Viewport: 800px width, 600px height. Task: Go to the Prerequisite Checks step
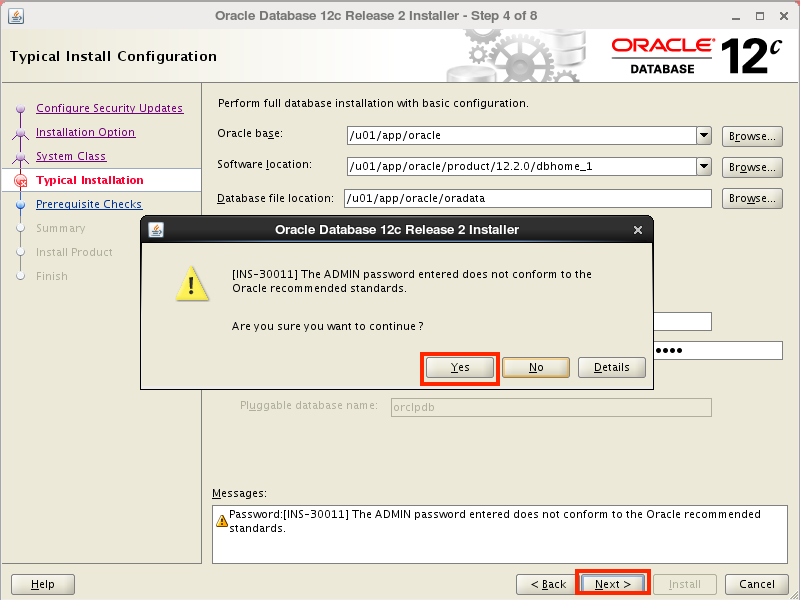tap(89, 204)
